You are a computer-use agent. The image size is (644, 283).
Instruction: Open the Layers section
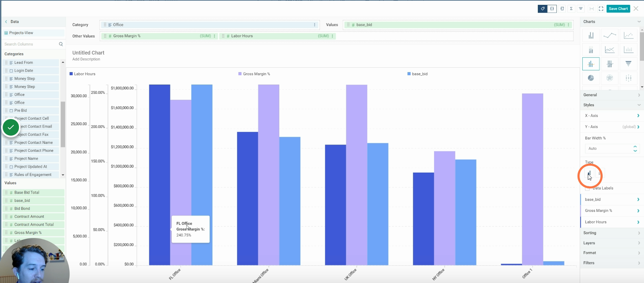pos(611,243)
